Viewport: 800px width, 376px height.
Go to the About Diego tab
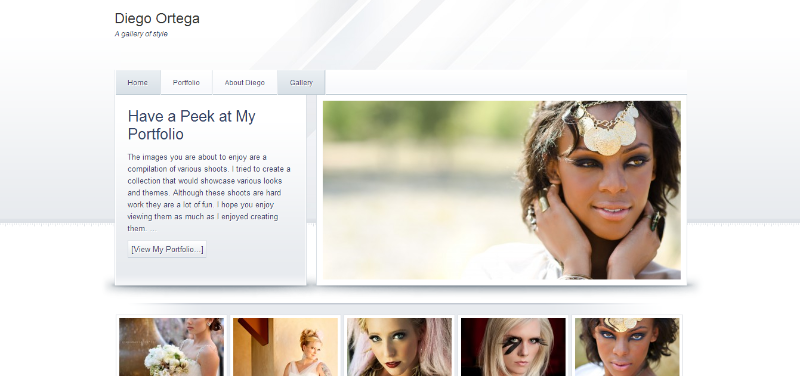(244, 83)
